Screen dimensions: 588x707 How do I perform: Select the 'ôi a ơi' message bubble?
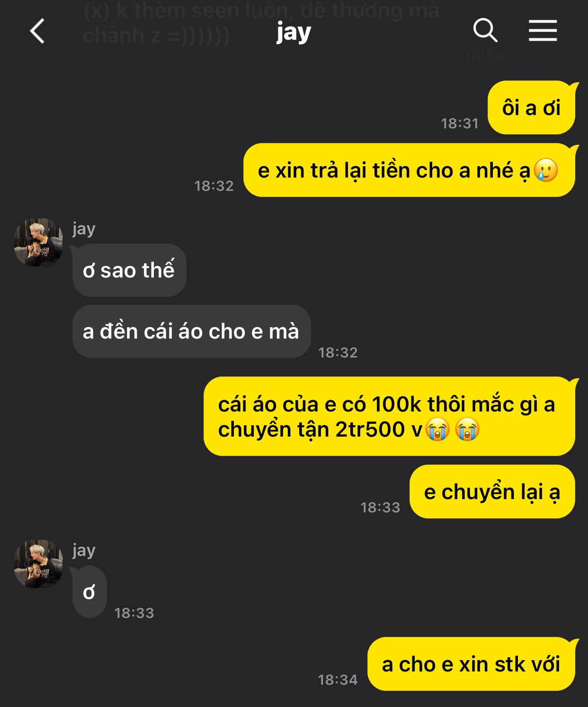pos(531,107)
